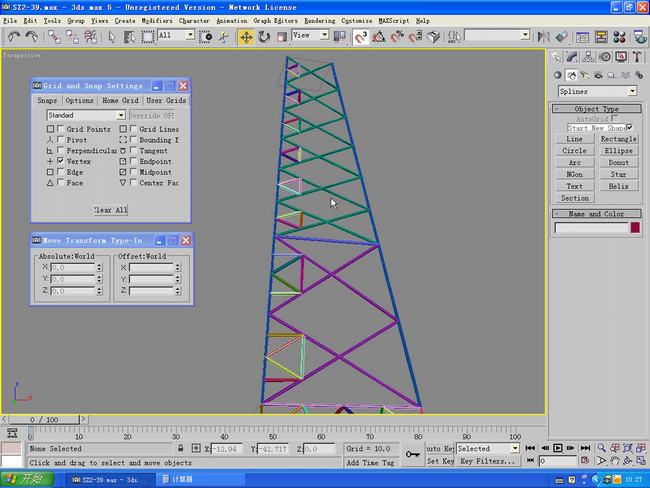Collapse the Name and Color rollout
650x488 pixels.
(x=597, y=214)
